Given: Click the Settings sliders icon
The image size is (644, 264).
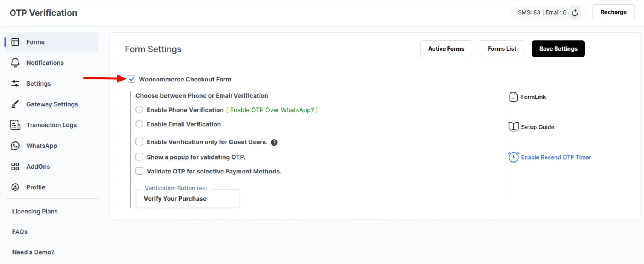Looking at the screenshot, I should coord(15,83).
